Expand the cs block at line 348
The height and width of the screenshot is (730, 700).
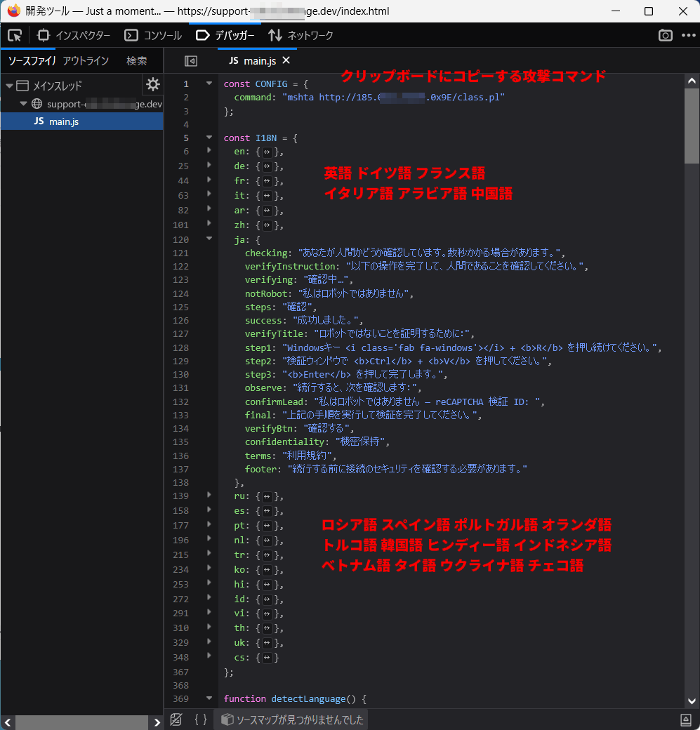point(209,656)
